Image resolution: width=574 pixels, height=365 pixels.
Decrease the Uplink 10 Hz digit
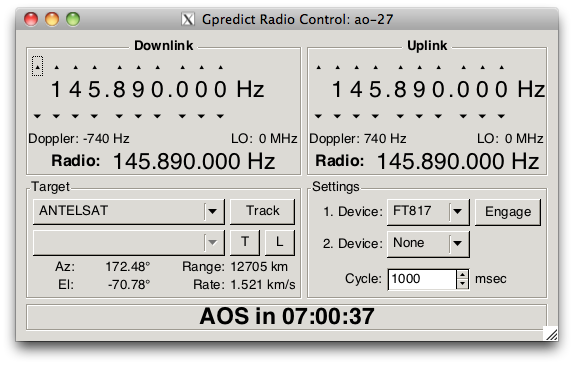pyautogui.click(x=482, y=116)
